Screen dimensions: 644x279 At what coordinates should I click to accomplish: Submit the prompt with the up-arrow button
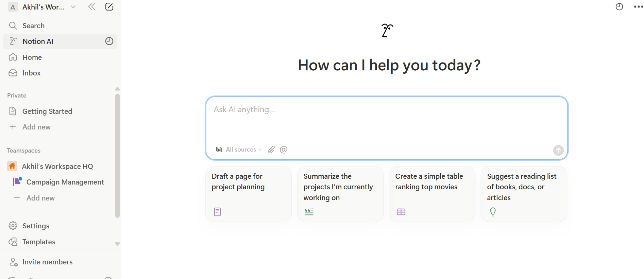(558, 150)
